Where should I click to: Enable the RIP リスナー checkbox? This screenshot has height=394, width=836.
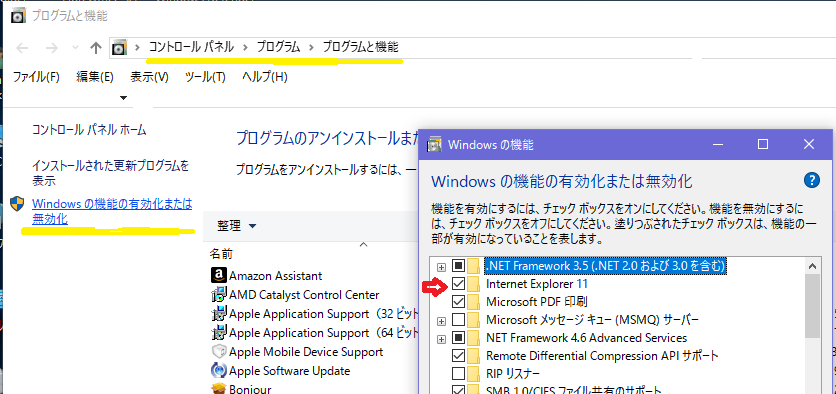(x=459, y=373)
